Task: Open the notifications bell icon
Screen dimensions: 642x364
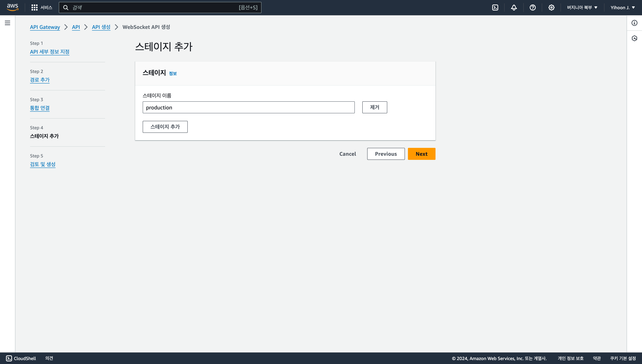Action: pos(514,8)
